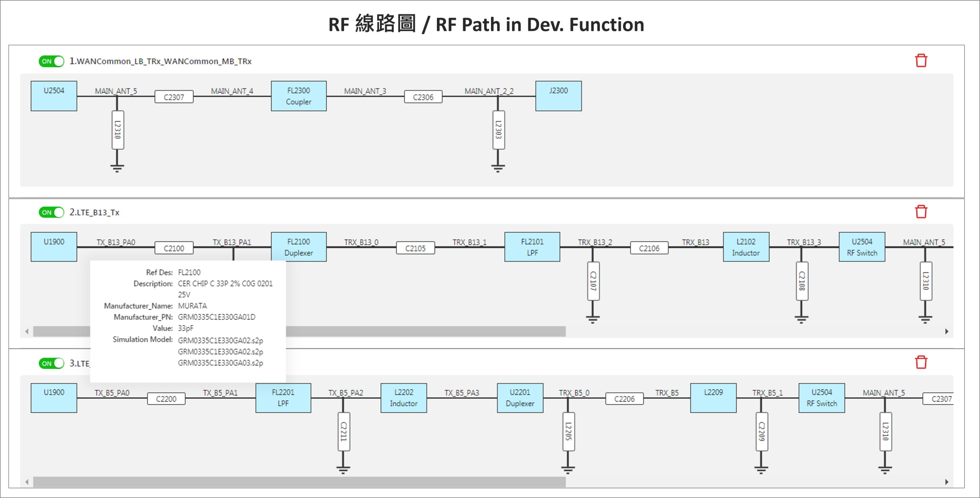This screenshot has height=498, width=980.
Task: Toggle off path 1 WANCommon_LB_TRx switch
Action: click(52, 61)
